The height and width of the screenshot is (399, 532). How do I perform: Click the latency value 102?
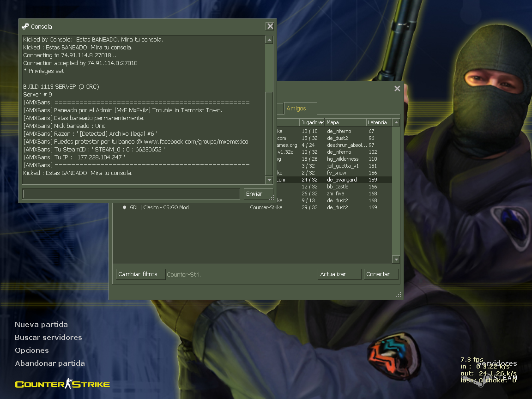(x=373, y=152)
